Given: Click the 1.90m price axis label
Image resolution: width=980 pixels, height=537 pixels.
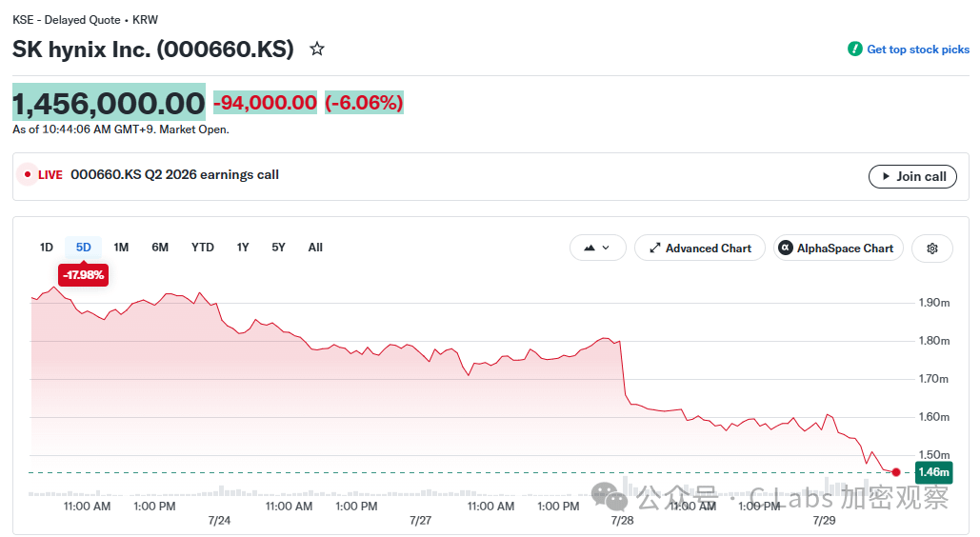Looking at the screenshot, I should [933, 303].
